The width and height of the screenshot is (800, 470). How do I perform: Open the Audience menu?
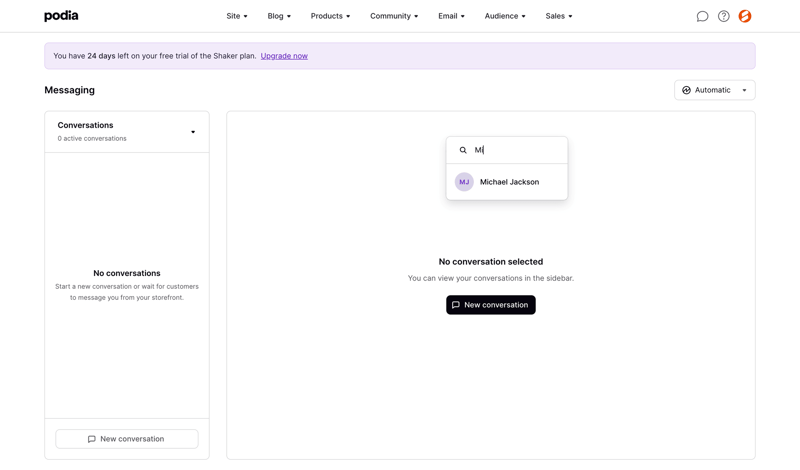[x=505, y=16]
